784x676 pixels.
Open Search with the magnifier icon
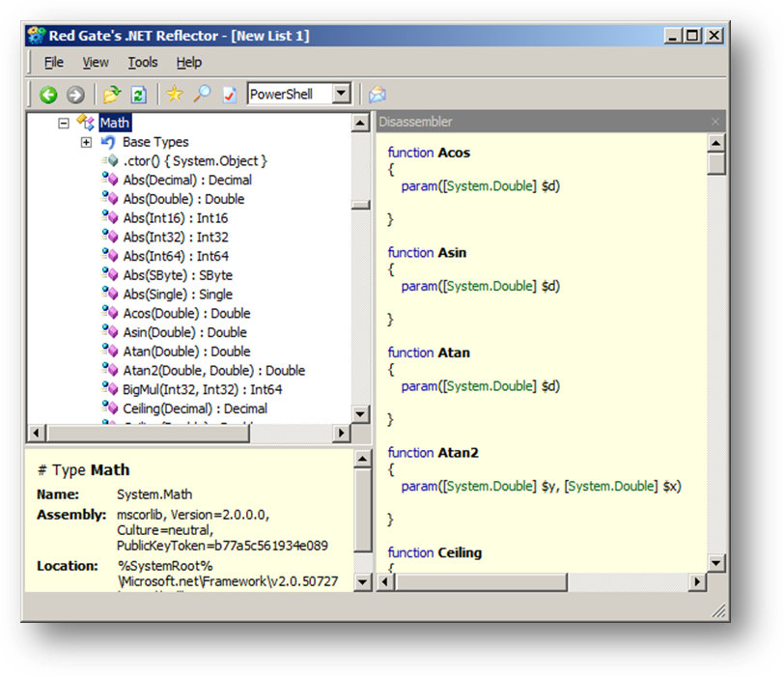pos(202,94)
